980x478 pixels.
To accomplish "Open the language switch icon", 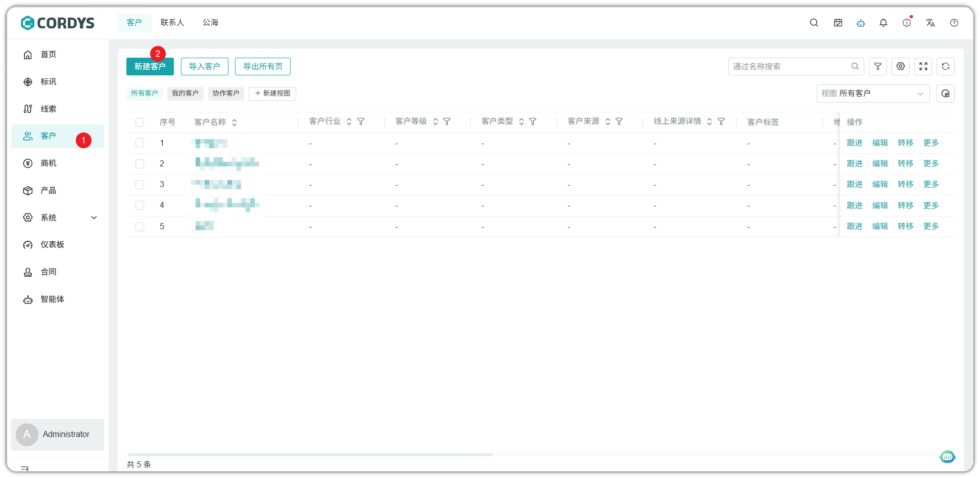I will (930, 23).
